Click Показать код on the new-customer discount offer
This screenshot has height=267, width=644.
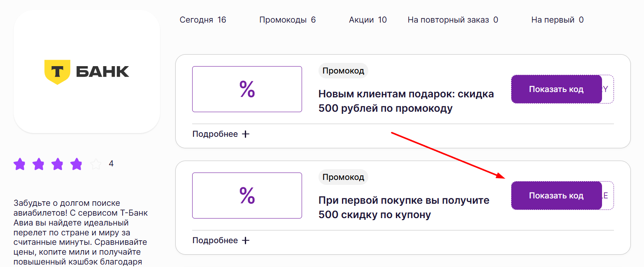[x=556, y=89]
